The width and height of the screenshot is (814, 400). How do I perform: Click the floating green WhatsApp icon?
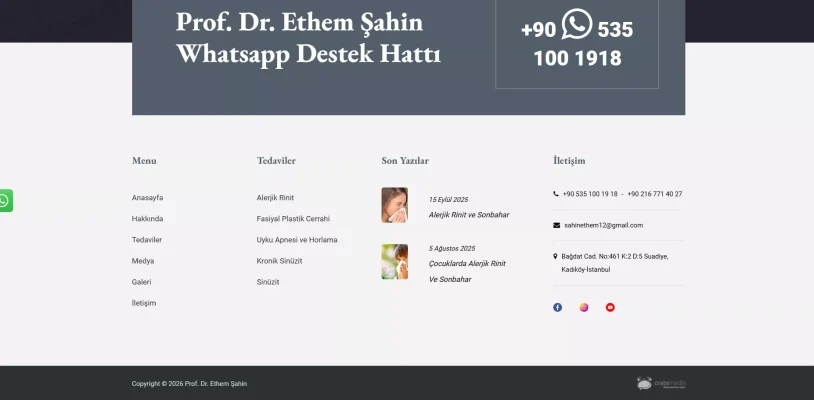click(x=5, y=201)
